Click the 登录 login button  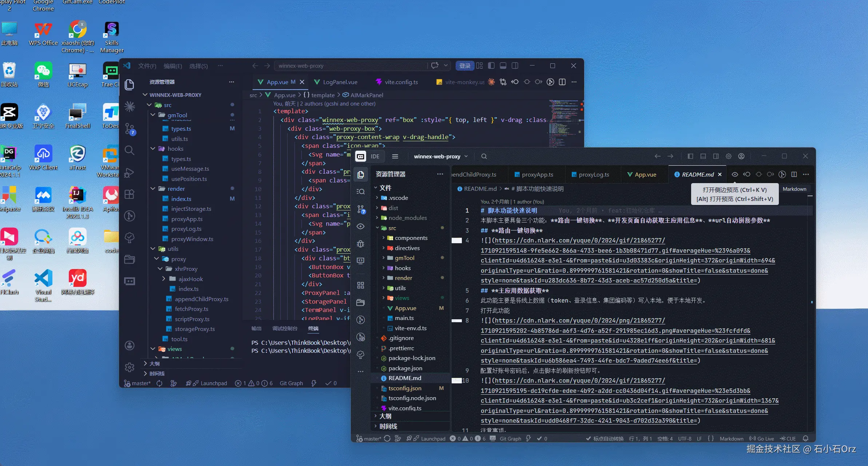464,66
